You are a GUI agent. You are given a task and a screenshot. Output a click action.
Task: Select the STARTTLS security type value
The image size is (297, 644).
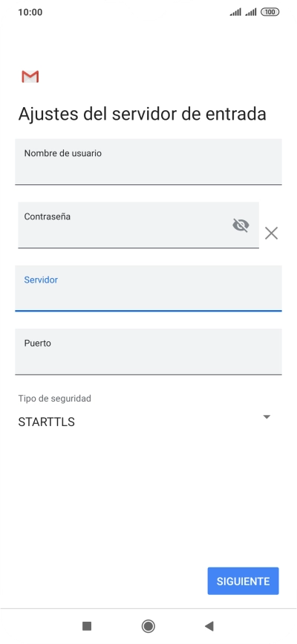pyautogui.click(x=46, y=422)
